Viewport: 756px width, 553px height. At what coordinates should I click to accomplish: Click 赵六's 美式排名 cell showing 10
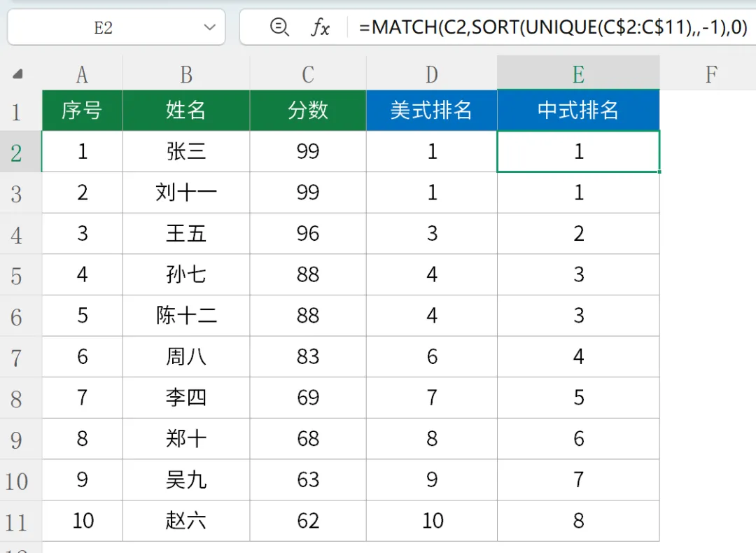(431, 520)
